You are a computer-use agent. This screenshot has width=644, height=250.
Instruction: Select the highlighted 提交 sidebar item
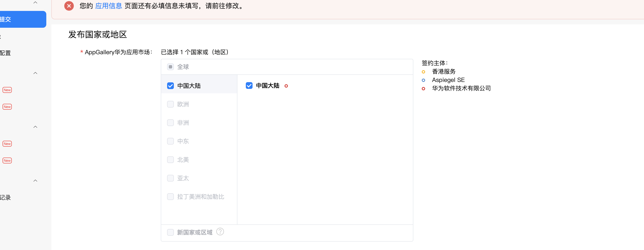pyautogui.click(x=23, y=19)
